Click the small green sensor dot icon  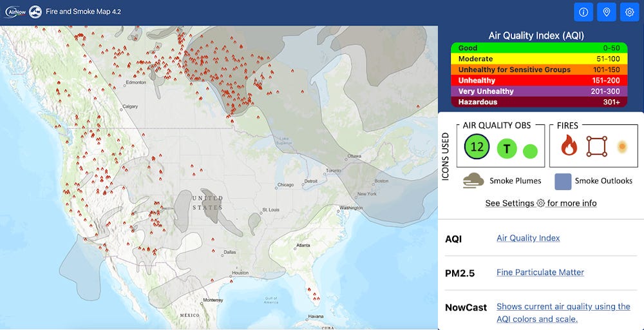pyautogui.click(x=530, y=151)
